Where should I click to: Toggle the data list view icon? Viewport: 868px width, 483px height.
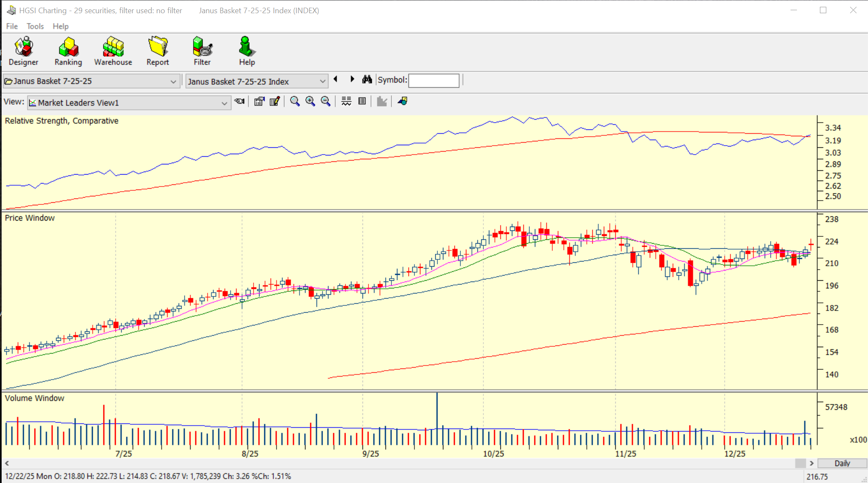point(362,101)
